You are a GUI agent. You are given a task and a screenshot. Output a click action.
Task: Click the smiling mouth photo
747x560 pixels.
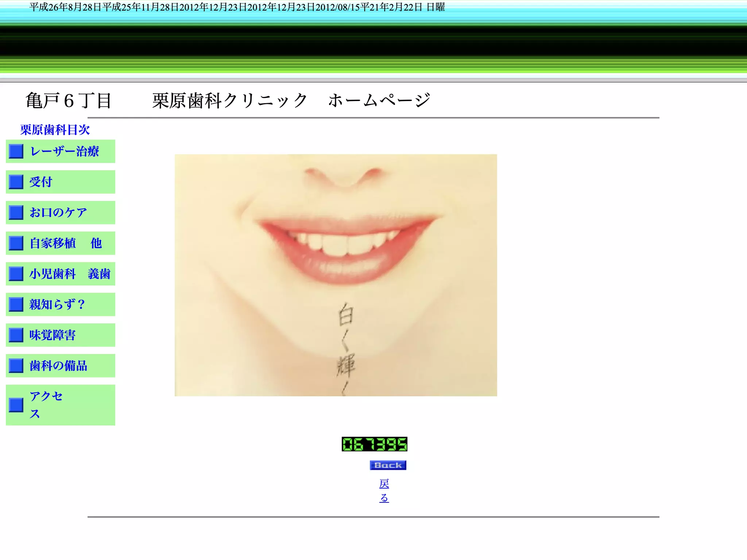(336, 275)
